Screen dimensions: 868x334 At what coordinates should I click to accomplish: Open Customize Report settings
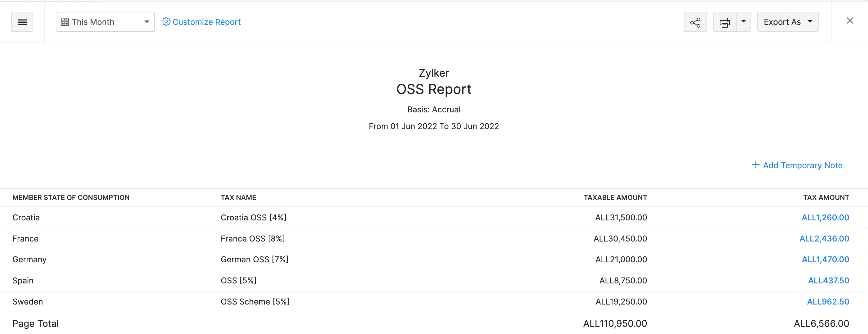[206, 22]
